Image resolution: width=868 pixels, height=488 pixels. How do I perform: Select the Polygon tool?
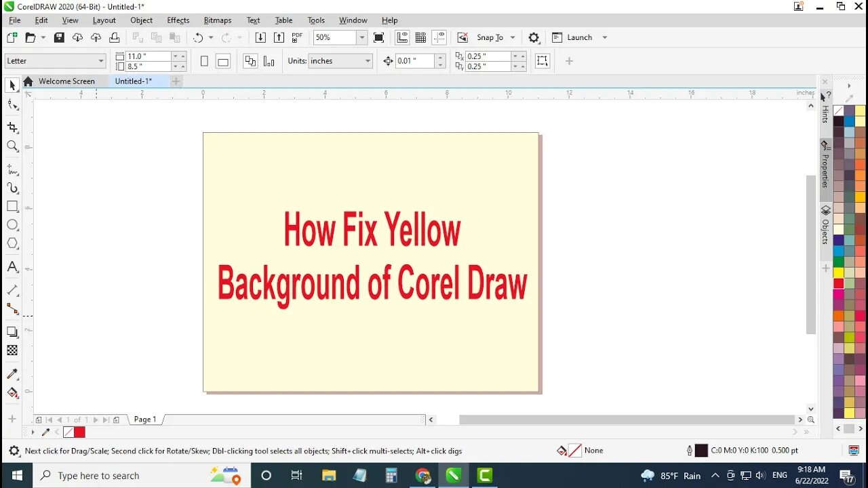pyautogui.click(x=12, y=243)
